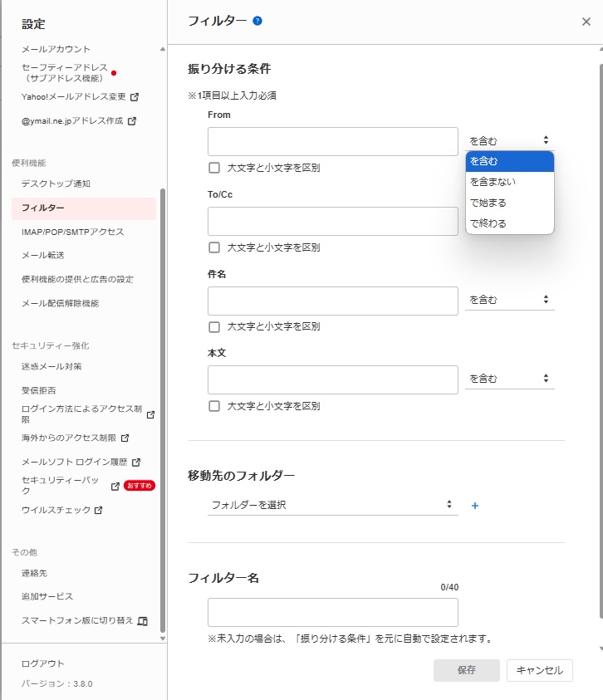Screen dimensions: 603x700
Task: Click the smartphone icon next to スマートフォン版に切り替え
Action: [142, 620]
